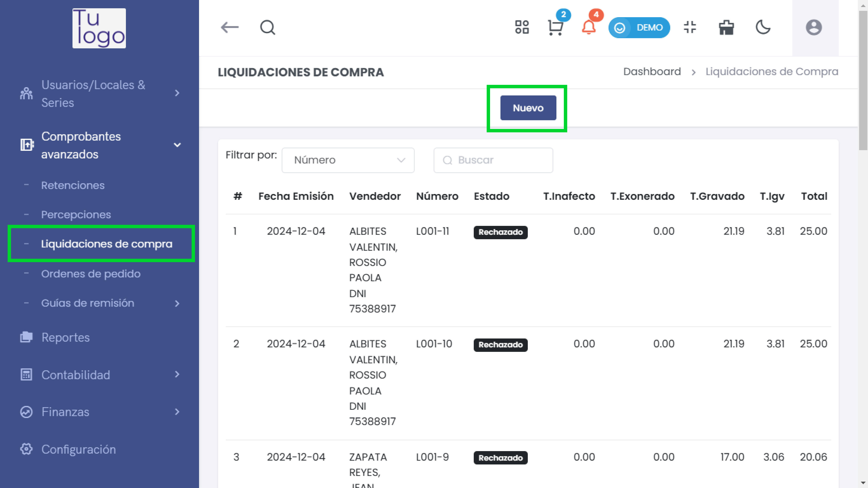Expand Guías de remisión chevron
The image size is (868, 488).
point(177,303)
